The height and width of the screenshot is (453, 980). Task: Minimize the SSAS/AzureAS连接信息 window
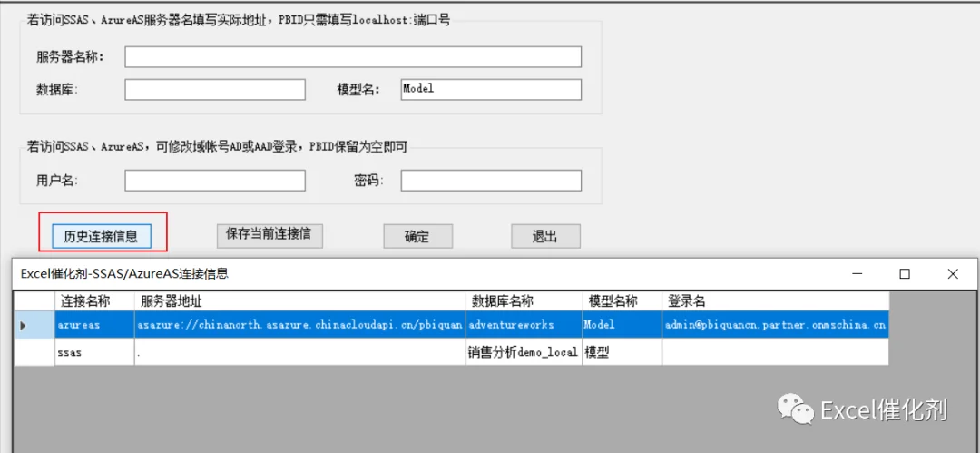point(857,273)
